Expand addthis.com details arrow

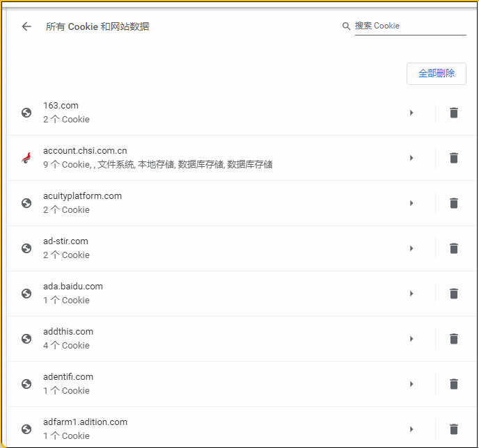[411, 339]
